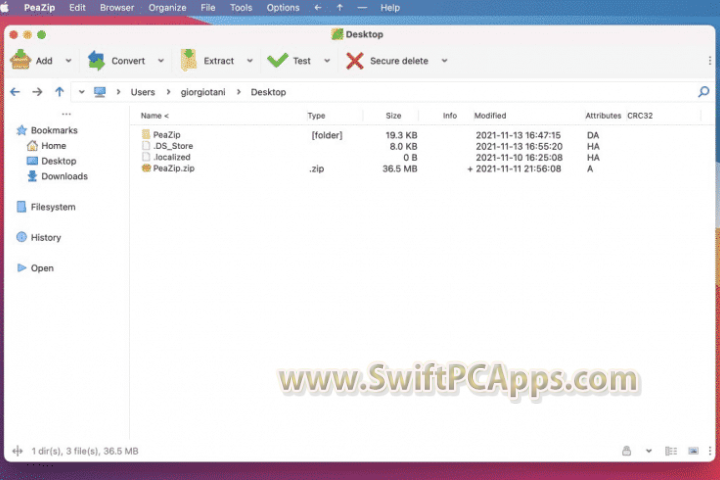720x480 pixels.
Task: Click the Add archive toolbar icon
Action: [x=21, y=60]
